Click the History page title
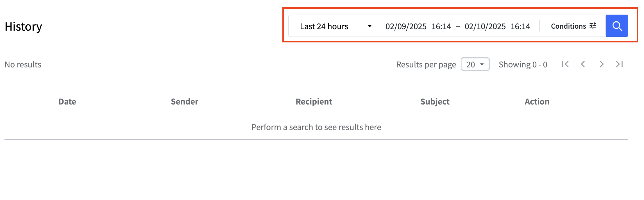Image resolution: width=644 pixels, height=200 pixels. (x=23, y=27)
